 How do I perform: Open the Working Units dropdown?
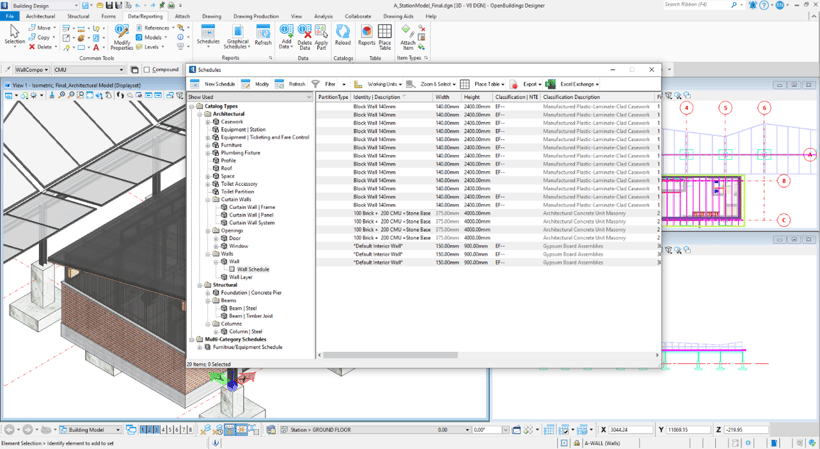[379, 84]
